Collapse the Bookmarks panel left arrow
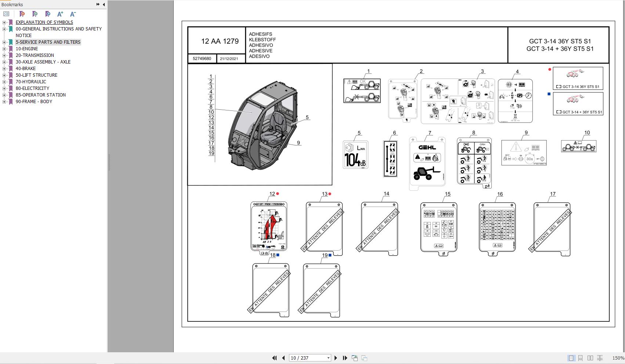The width and height of the screenshot is (625, 364). [104, 4]
